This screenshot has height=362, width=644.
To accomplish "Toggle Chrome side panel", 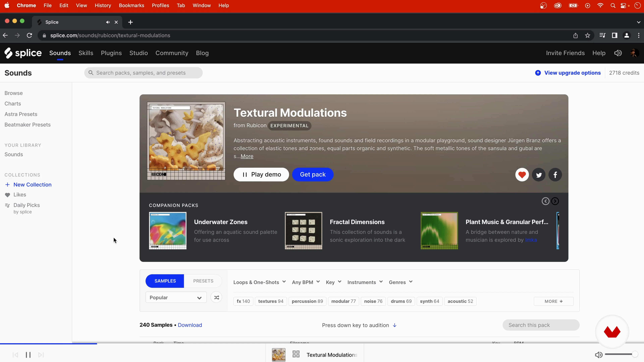I will tap(614, 36).
